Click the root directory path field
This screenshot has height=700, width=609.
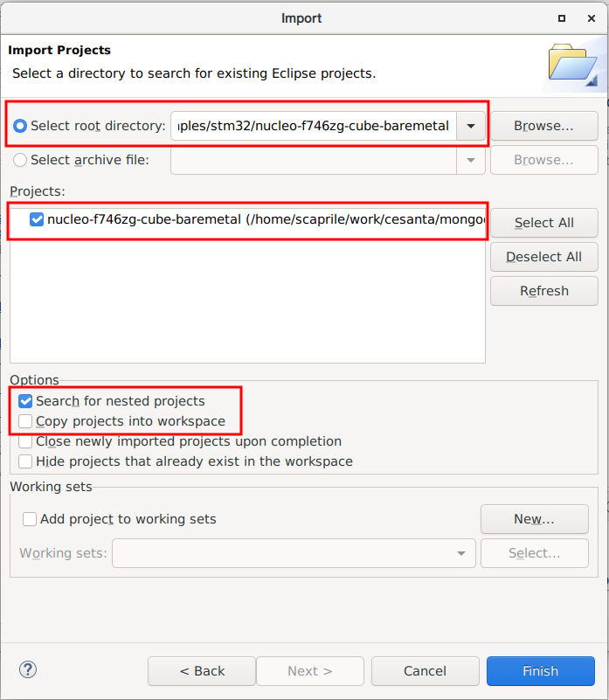(x=315, y=126)
